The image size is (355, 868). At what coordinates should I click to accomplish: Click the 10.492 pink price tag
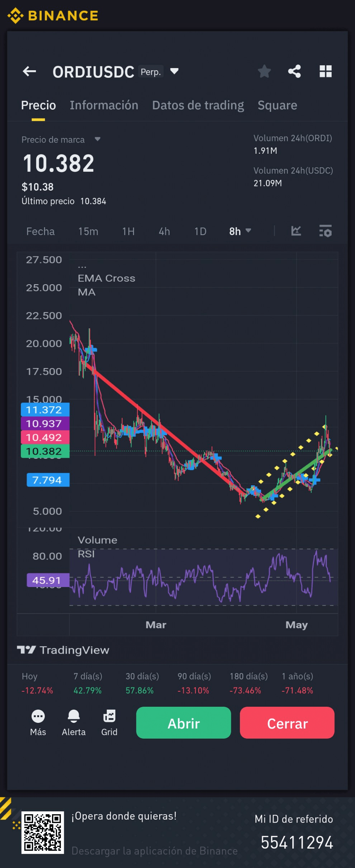[x=45, y=437]
